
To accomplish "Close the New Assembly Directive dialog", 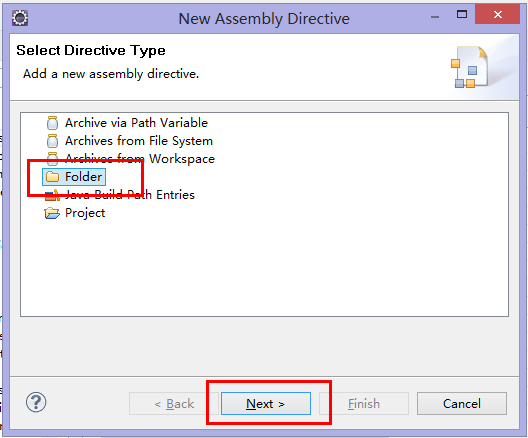I will click(x=497, y=14).
